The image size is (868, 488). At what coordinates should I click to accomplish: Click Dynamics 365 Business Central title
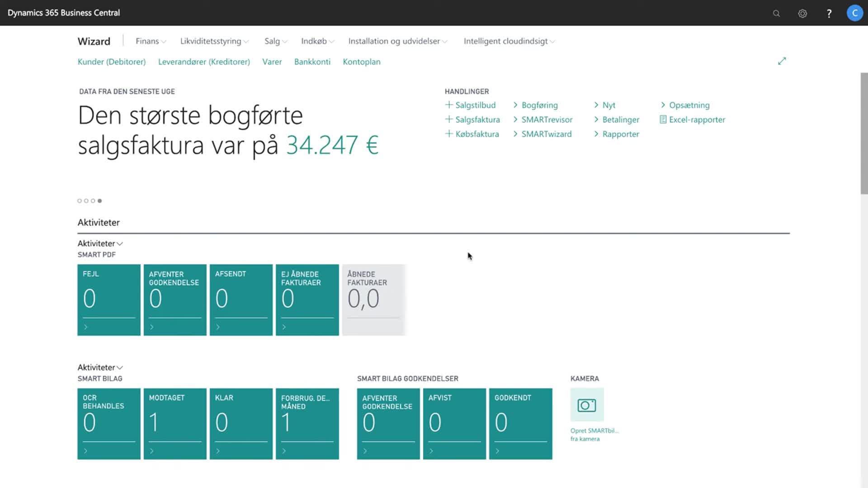tap(64, 13)
